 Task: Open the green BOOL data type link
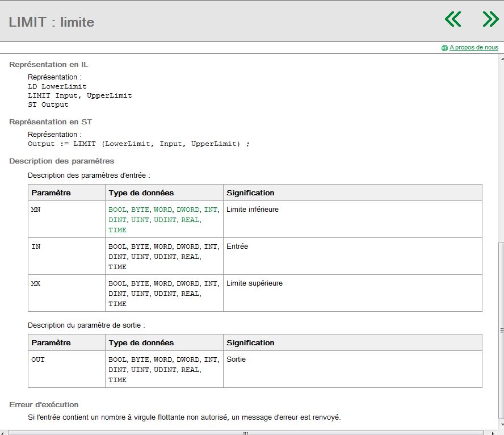pos(117,210)
